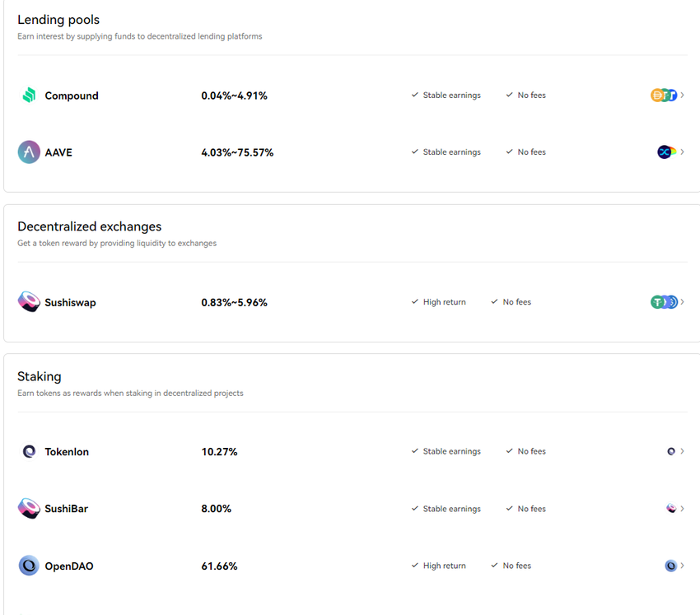Click the Compound logo icon
This screenshot has width=700, height=615.
pos(29,95)
